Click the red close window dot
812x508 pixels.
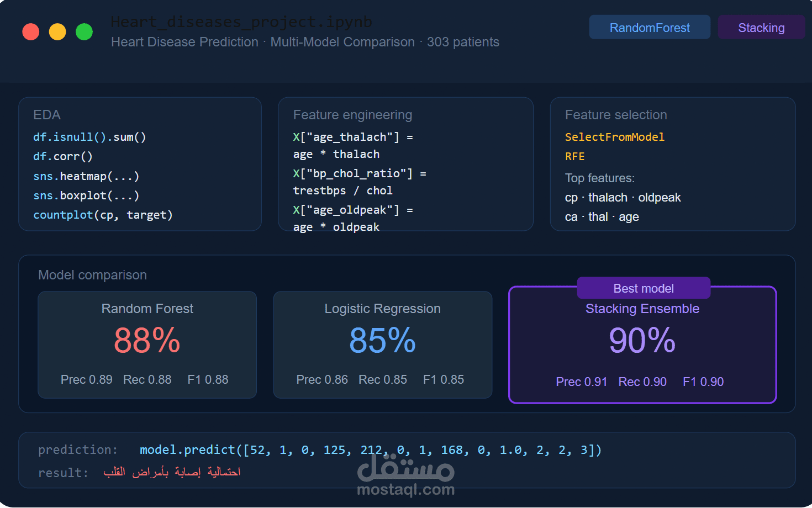pyautogui.click(x=31, y=32)
